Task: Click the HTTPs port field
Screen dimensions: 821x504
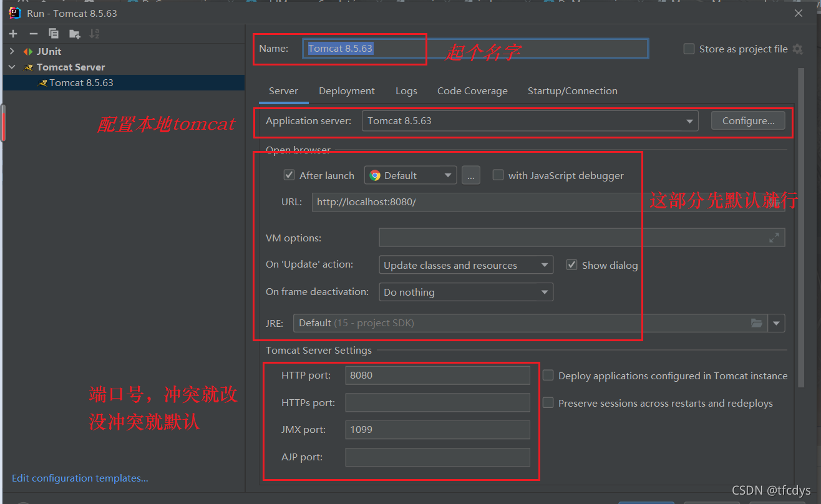Action: 437,403
